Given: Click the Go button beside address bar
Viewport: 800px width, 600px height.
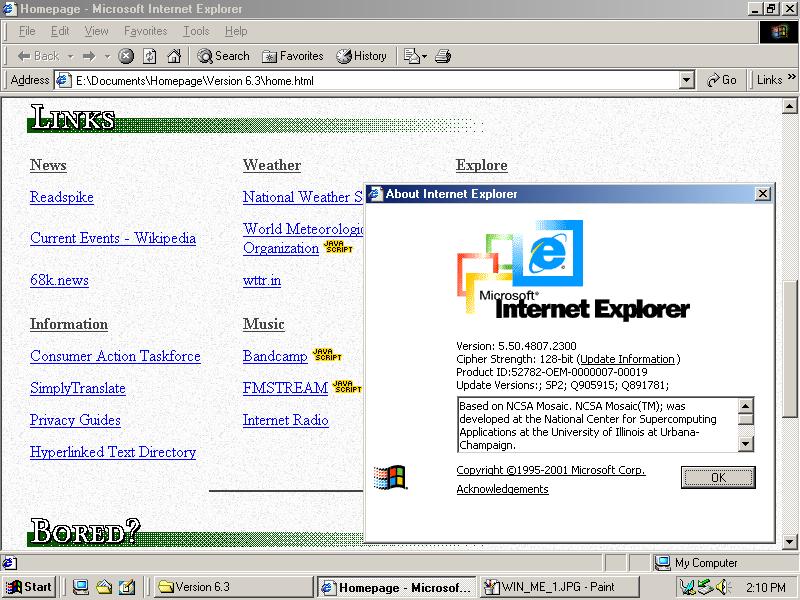Looking at the screenshot, I should [x=721, y=80].
